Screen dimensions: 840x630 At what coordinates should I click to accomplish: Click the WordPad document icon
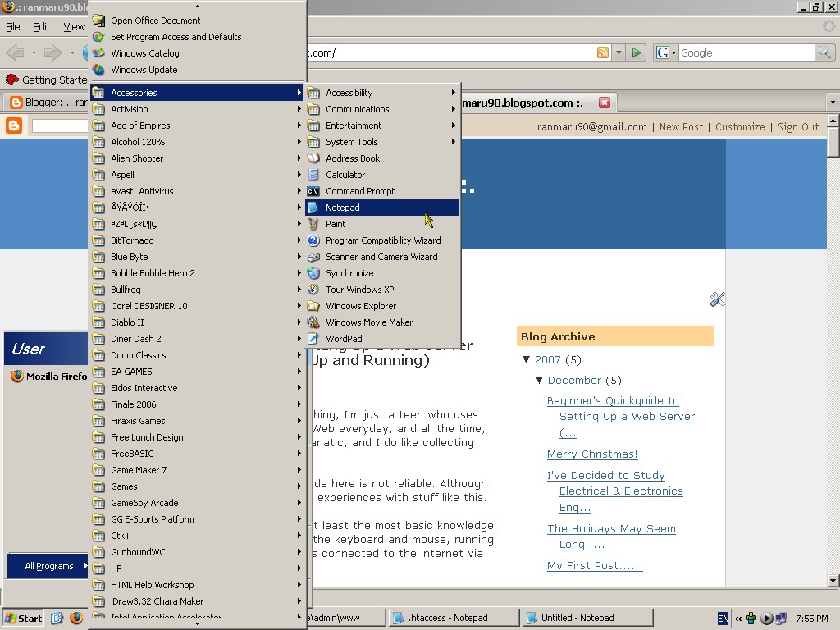coord(313,339)
